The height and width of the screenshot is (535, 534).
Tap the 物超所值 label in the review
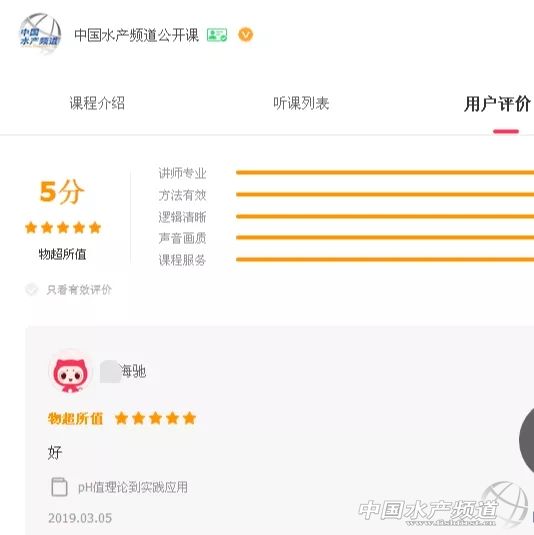[x=75, y=418]
